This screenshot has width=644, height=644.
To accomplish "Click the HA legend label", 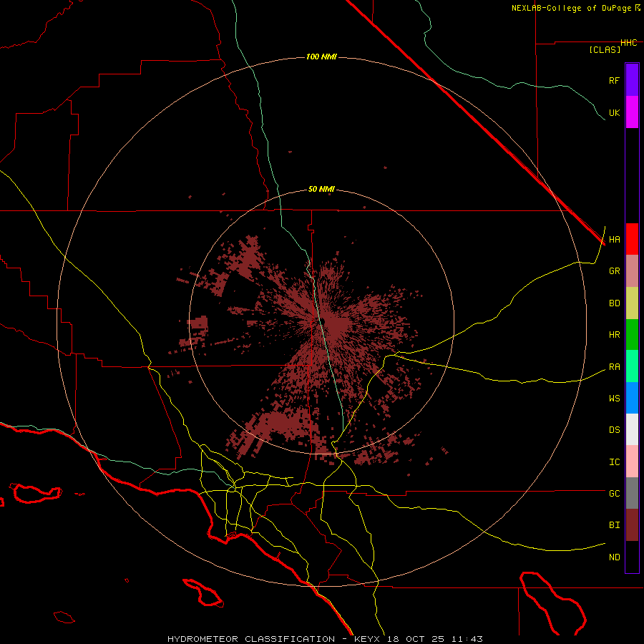I will coord(614,240).
